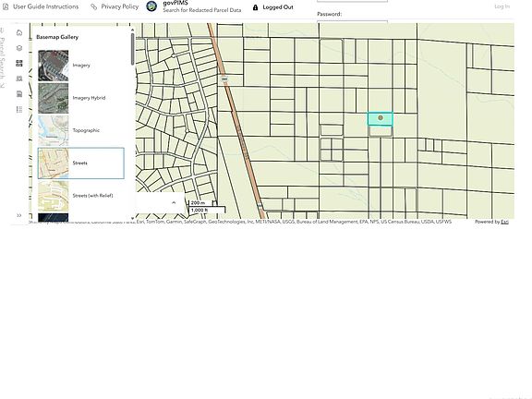Viewport: 532px width, 399px height.
Task: Click the gallery scroll up arrow
Action: click(x=132, y=30)
